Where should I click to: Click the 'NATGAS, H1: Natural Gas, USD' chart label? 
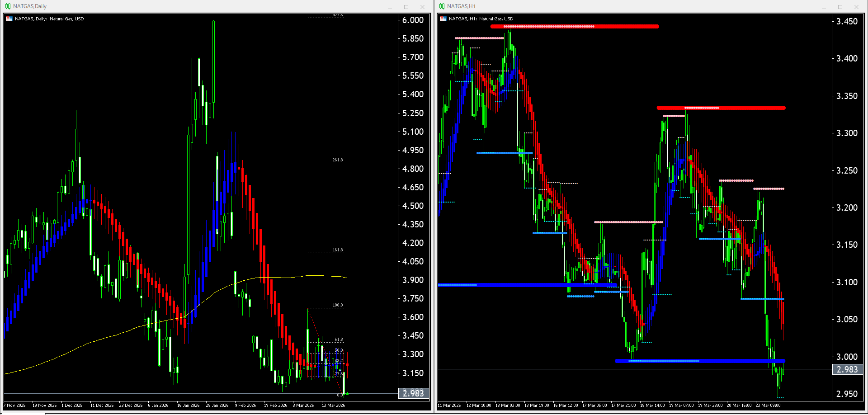(x=481, y=19)
